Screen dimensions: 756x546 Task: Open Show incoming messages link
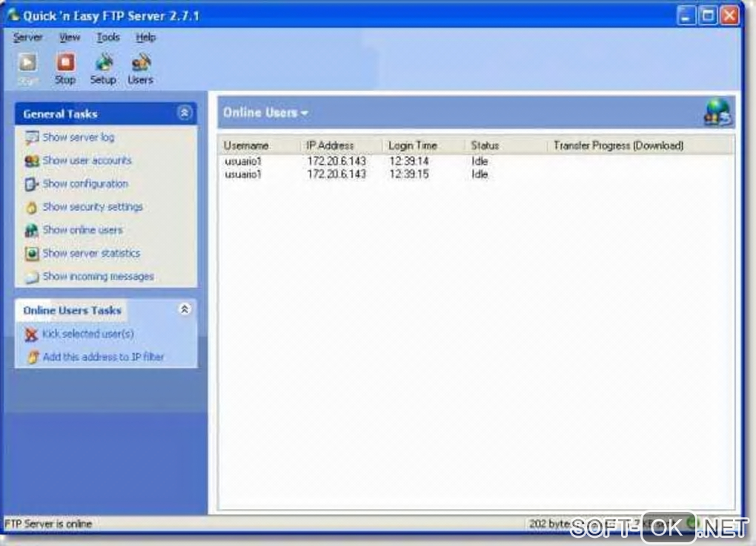99,277
